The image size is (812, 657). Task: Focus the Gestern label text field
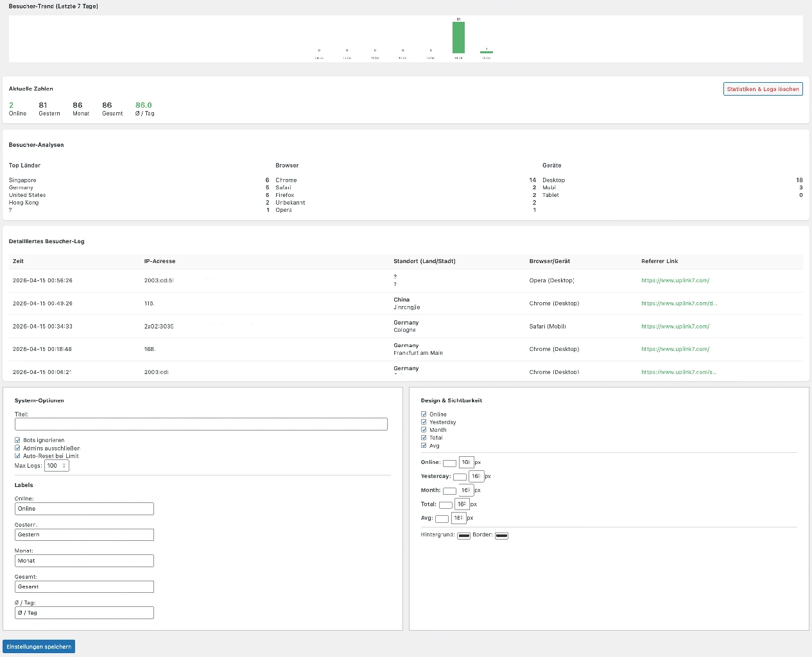tap(84, 534)
